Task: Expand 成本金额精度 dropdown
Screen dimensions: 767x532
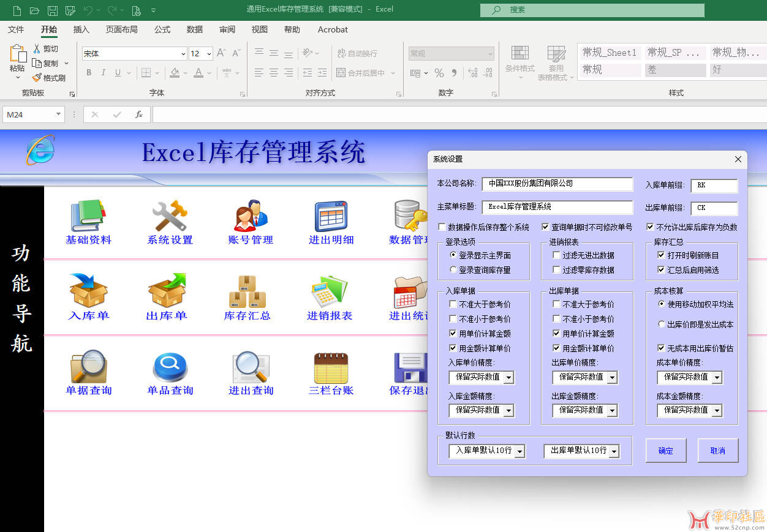Action: pos(717,411)
